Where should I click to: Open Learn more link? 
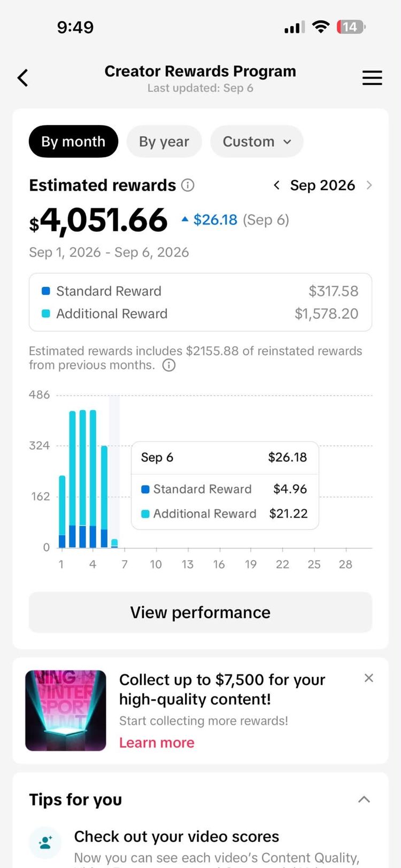157,742
